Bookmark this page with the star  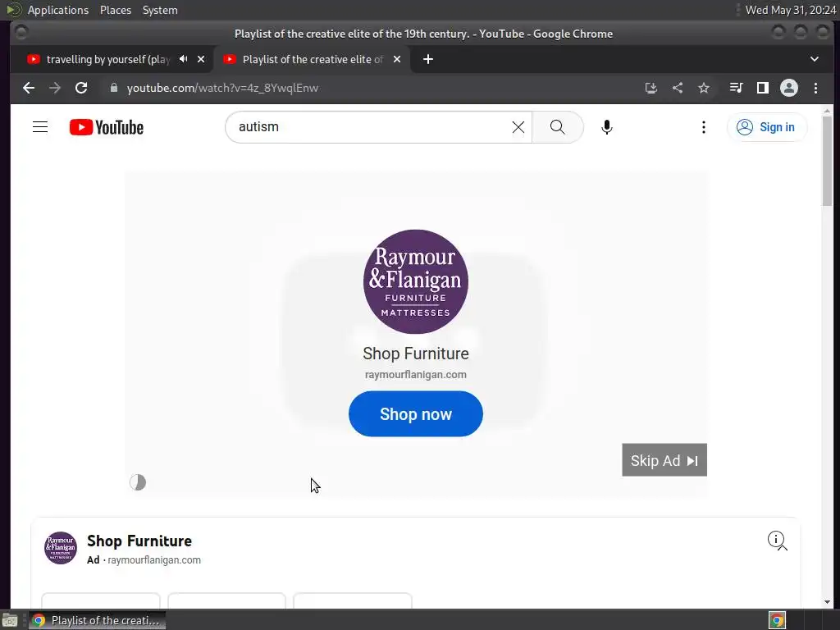click(704, 88)
